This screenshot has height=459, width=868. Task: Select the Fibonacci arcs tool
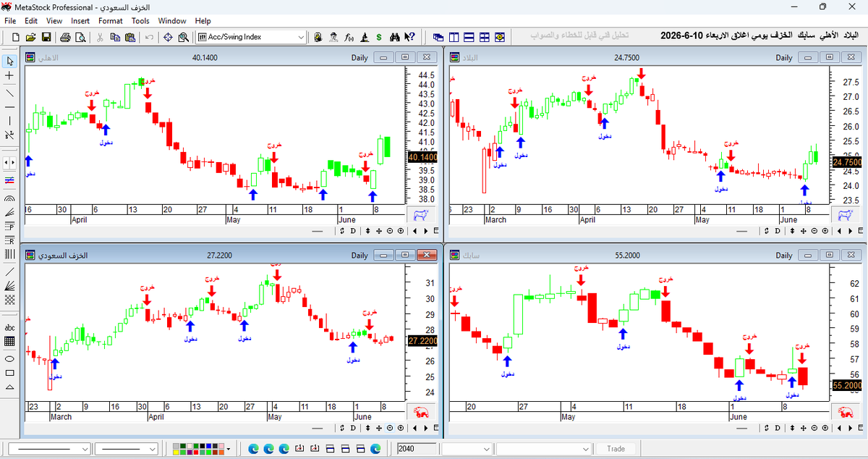click(x=9, y=198)
